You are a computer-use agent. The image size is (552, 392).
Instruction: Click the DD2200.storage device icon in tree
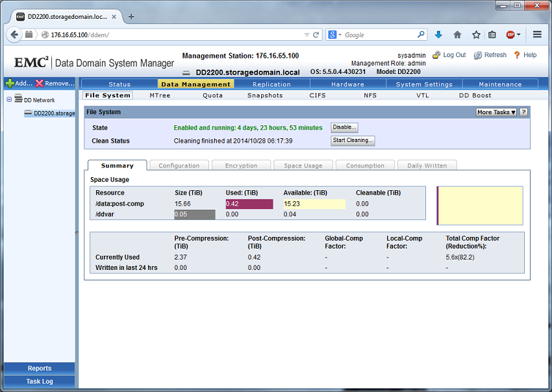[x=28, y=113]
